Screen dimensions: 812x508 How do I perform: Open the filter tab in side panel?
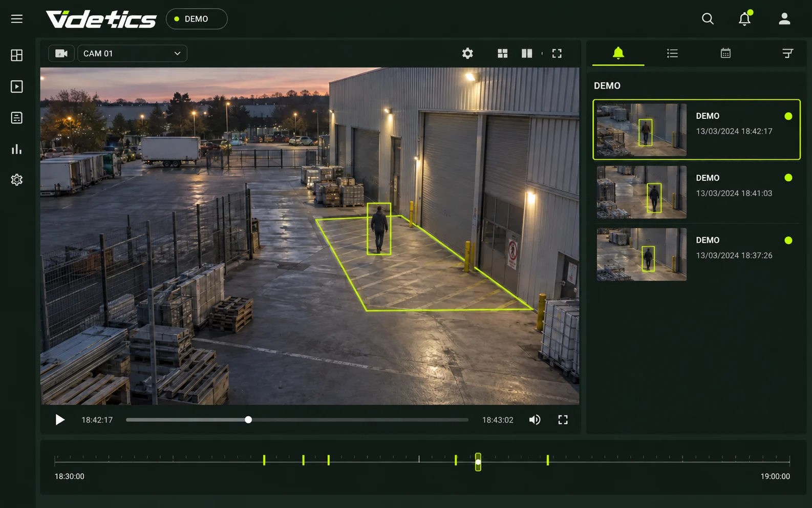pos(788,53)
